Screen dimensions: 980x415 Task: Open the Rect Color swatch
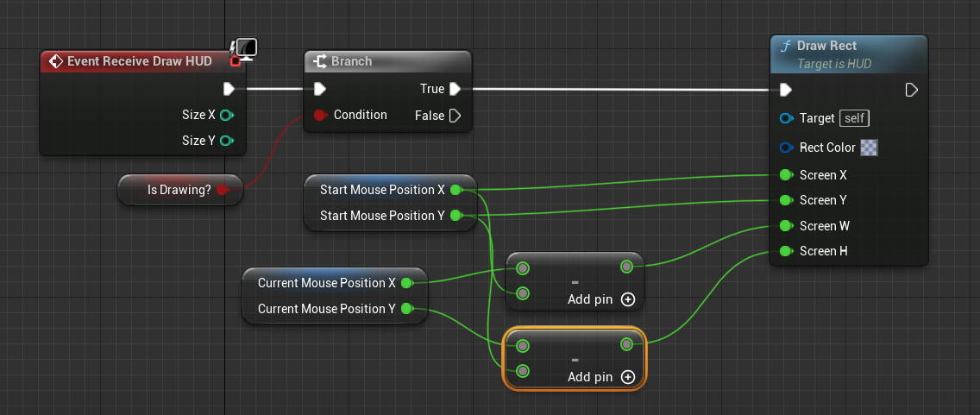coord(870,148)
